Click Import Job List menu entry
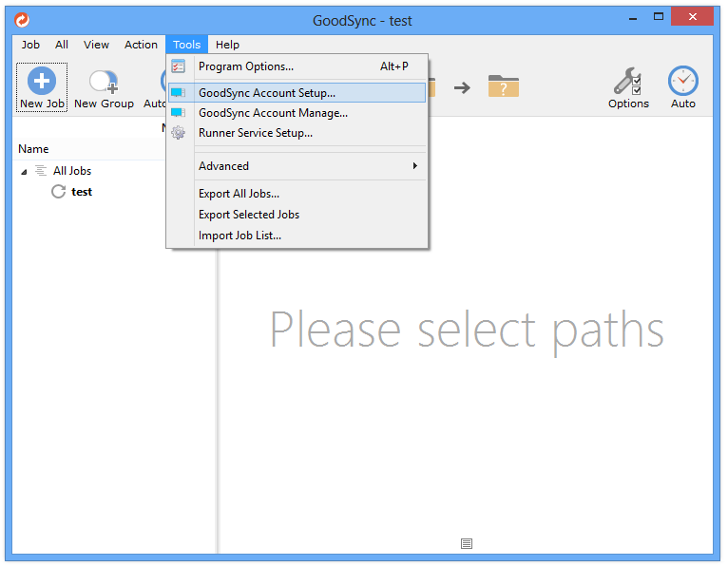728x566 pixels. click(x=239, y=236)
